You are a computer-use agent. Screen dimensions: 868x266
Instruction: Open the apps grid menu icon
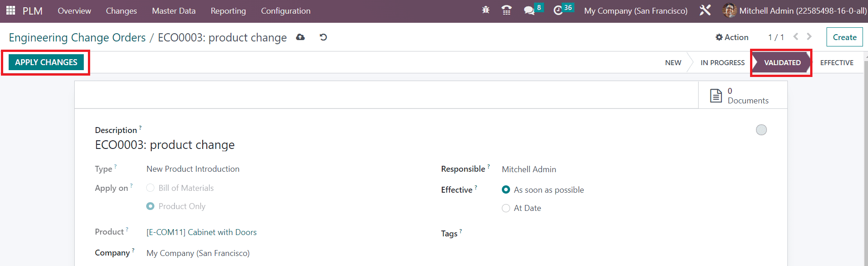pyautogui.click(x=10, y=10)
